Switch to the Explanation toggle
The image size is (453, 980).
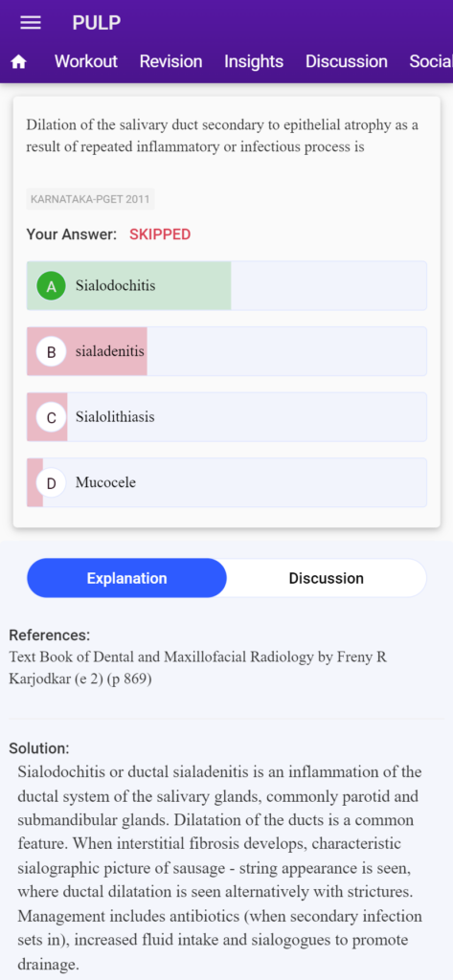coord(127,578)
